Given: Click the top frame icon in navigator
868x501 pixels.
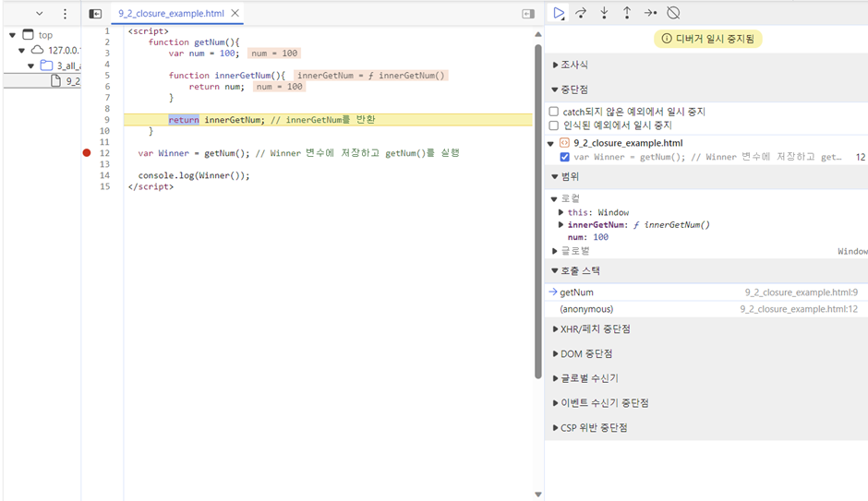Looking at the screenshot, I should pos(28,34).
